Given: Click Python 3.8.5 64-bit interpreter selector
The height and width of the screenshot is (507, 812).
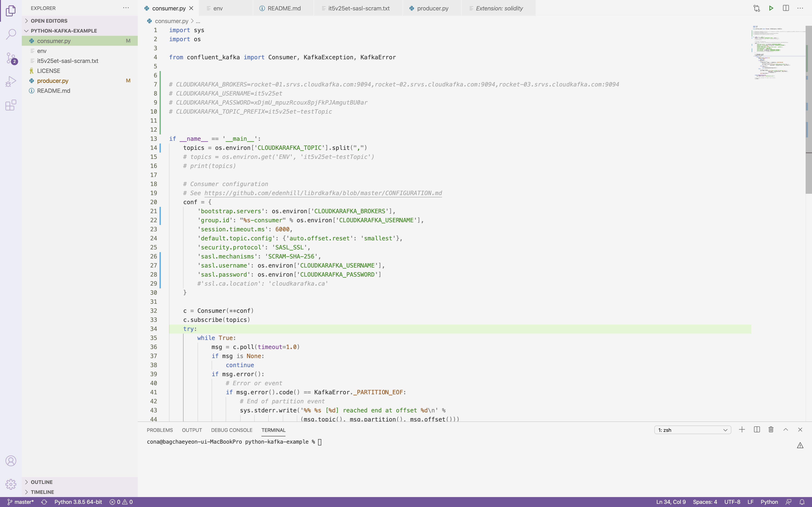Looking at the screenshot, I should pyautogui.click(x=78, y=502).
